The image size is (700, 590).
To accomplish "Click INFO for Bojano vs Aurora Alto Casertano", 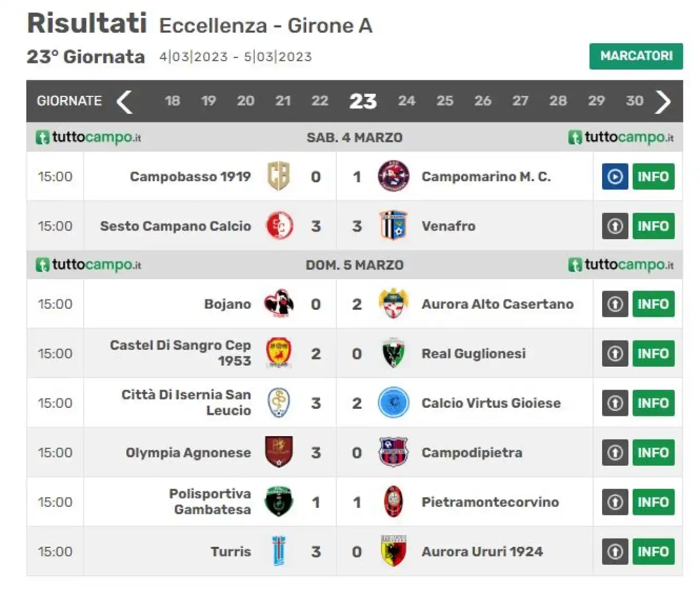I will tap(653, 304).
